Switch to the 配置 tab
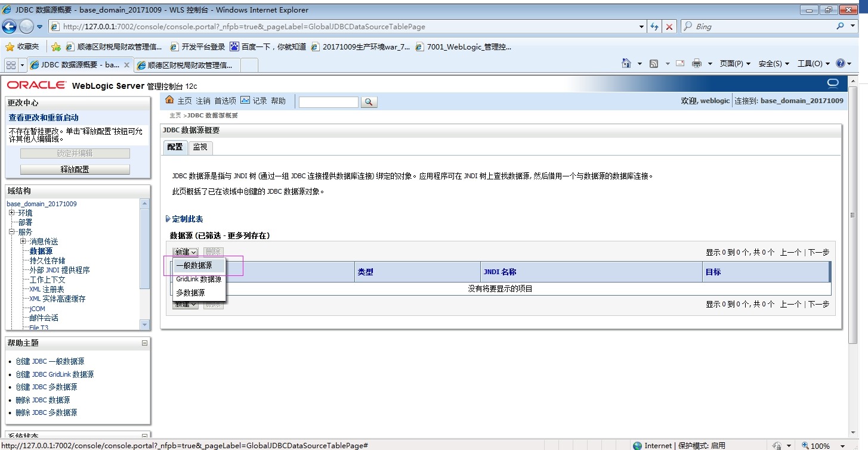The height and width of the screenshot is (450, 868). [175, 147]
